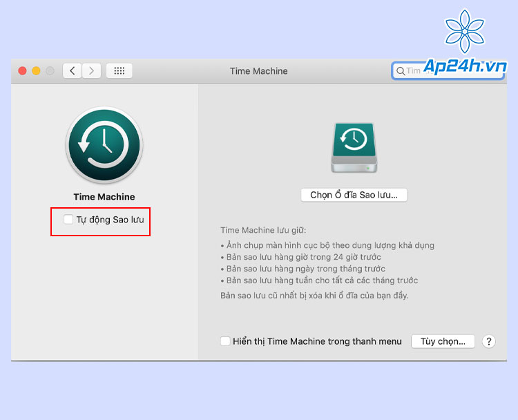Screen dimensions: 518x420
Task: Minimize the window with the yellow button
Action: coord(36,70)
